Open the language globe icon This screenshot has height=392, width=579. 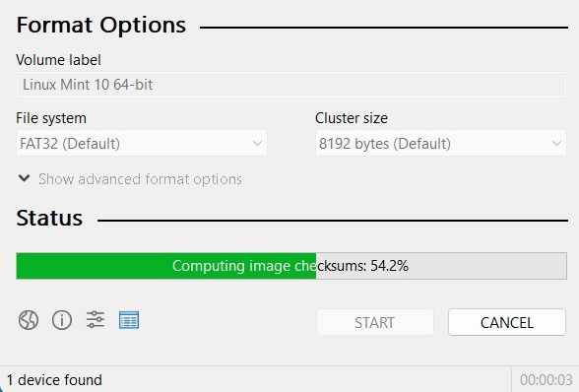(x=29, y=320)
